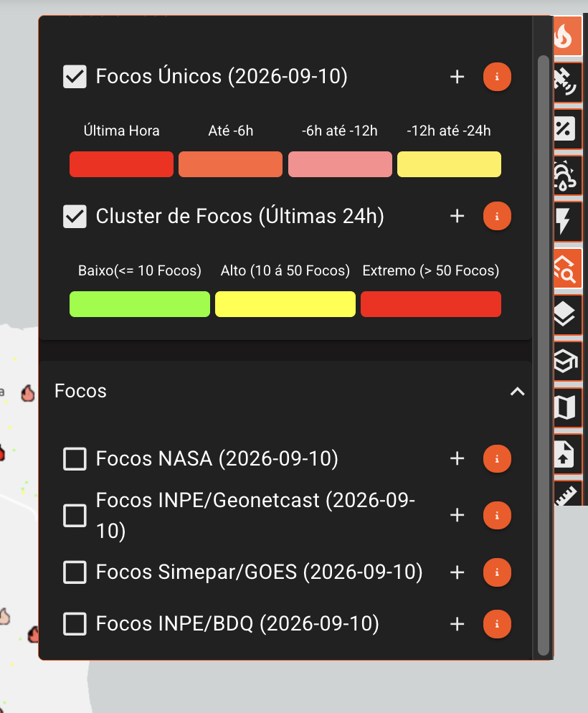Show info for Focos INPE/BDQ
This screenshot has height=713, width=588.
click(497, 624)
